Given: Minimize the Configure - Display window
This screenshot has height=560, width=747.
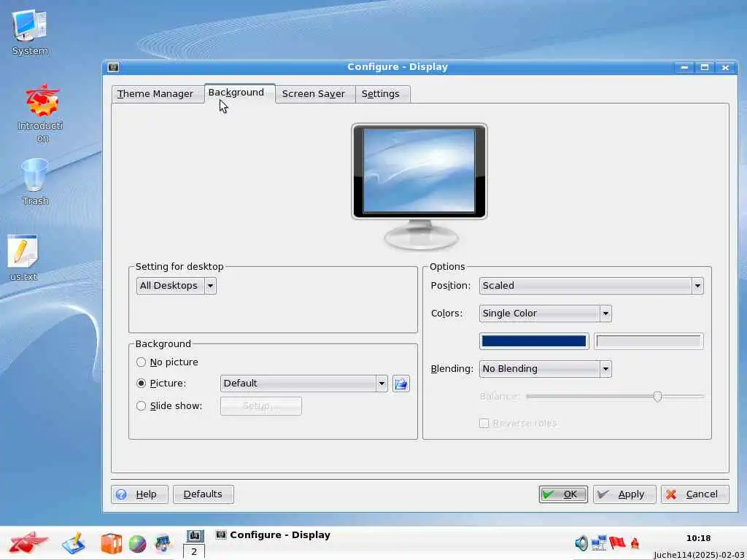Looking at the screenshot, I should (684, 68).
